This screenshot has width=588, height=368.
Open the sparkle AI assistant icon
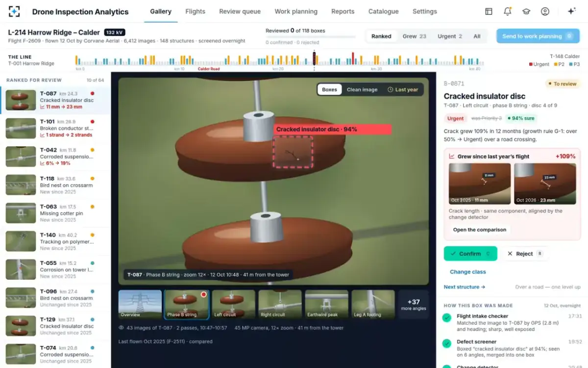(571, 11)
